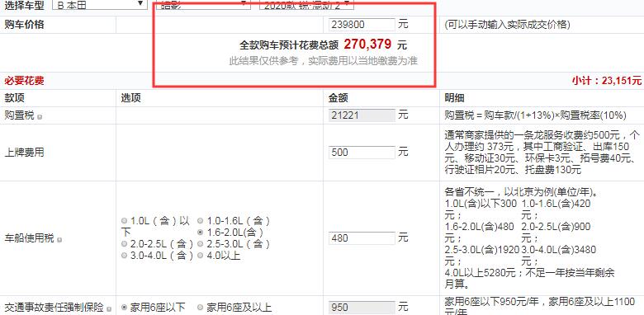
Task: Select the 2.0-2.5L（含） displacement radio
Action: point(124,244)
